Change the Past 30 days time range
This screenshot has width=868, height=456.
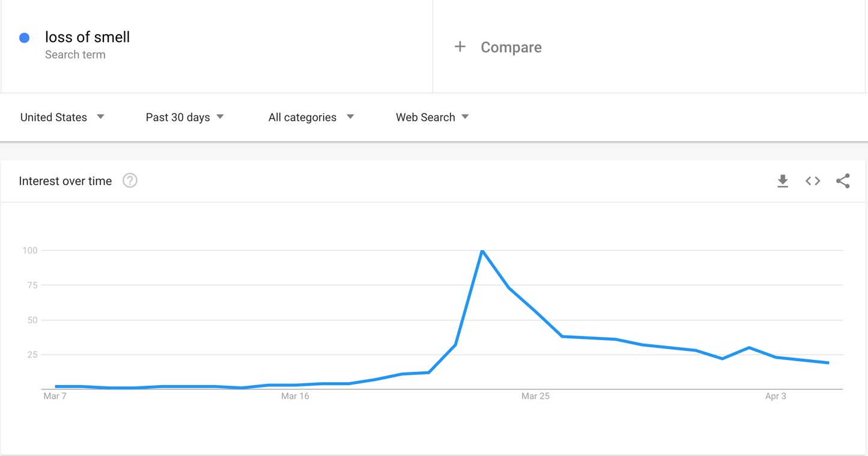click(x=185, y=117)
